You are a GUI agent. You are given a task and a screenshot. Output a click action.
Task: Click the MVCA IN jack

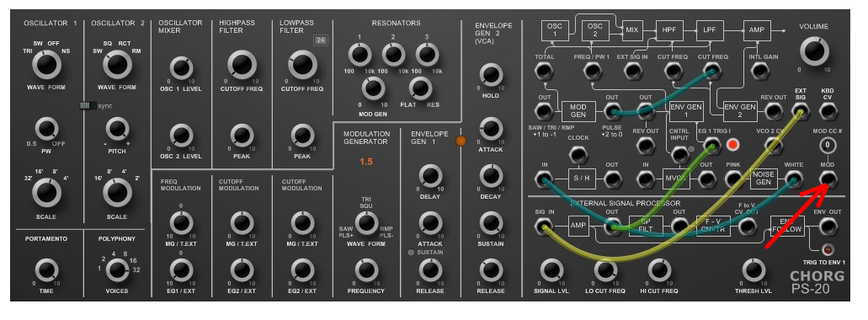point(646,179)
